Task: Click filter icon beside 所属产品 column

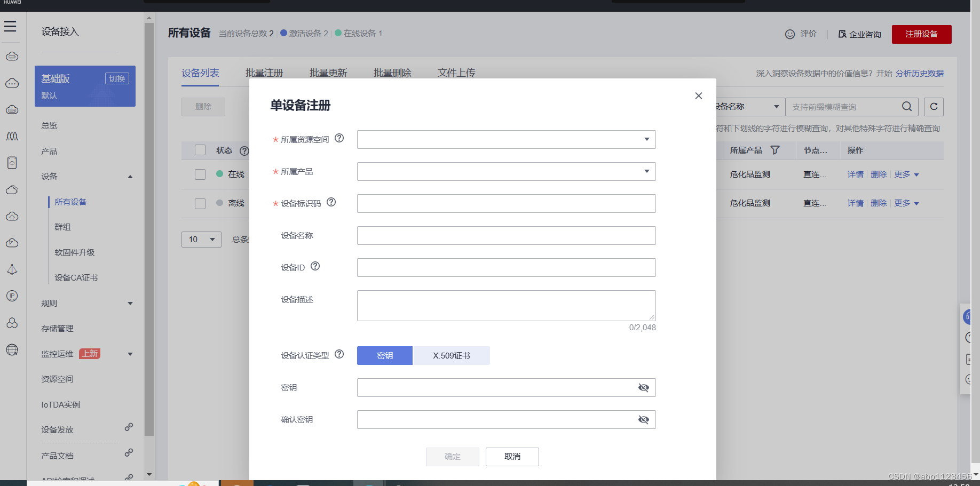Action: [x=774, y=150]
